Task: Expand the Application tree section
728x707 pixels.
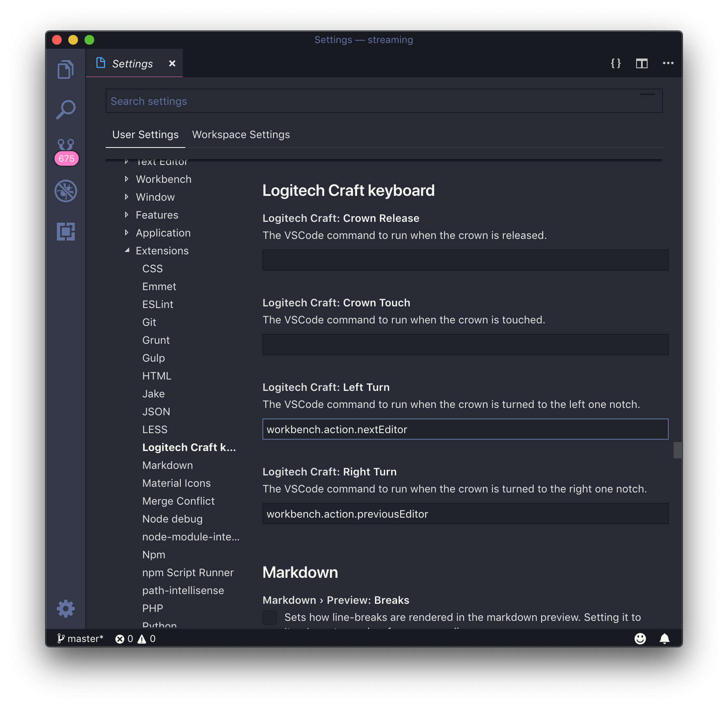Action: pyautogui.click(x=126, y=233)
